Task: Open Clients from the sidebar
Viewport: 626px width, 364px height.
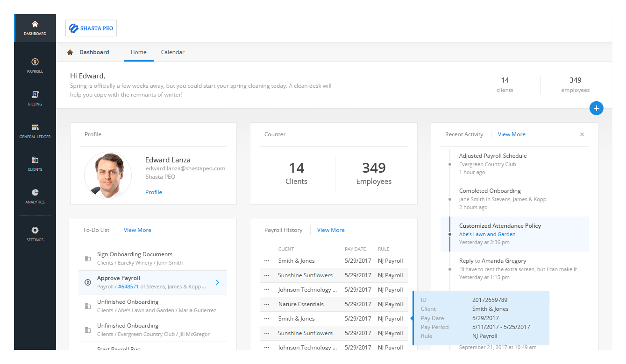Action: pos(35,164)
